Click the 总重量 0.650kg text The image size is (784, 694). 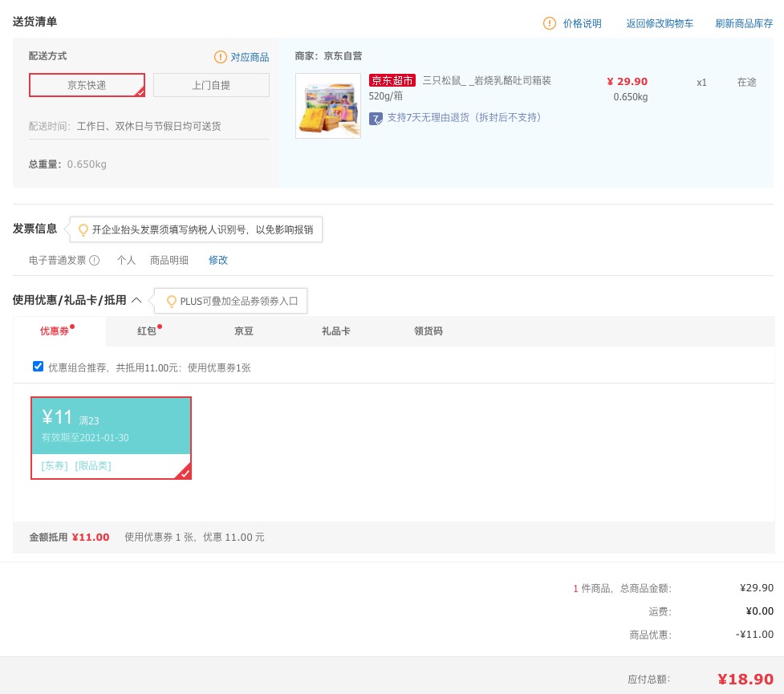[67, 164]
